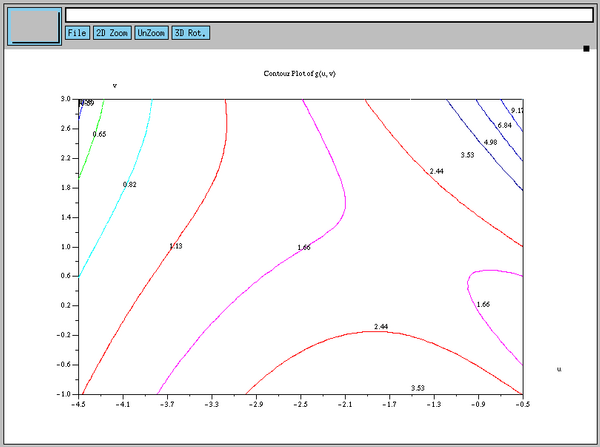The height and width of the screenshot is (447, 600).
Task: Pick the 1.13 red contour label
Action: (x=175, y=246)
